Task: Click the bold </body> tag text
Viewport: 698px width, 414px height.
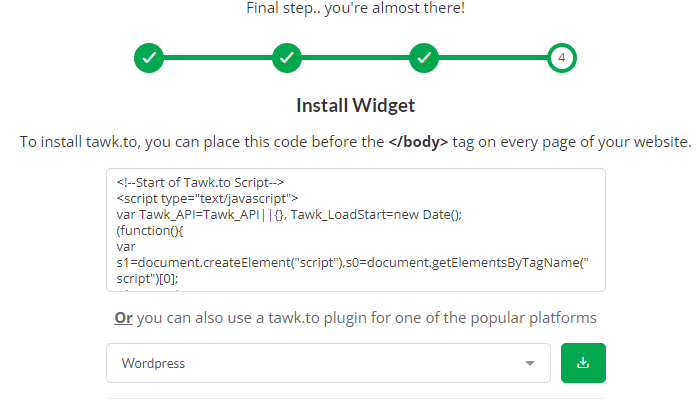Action: click(x=418, y=142)
